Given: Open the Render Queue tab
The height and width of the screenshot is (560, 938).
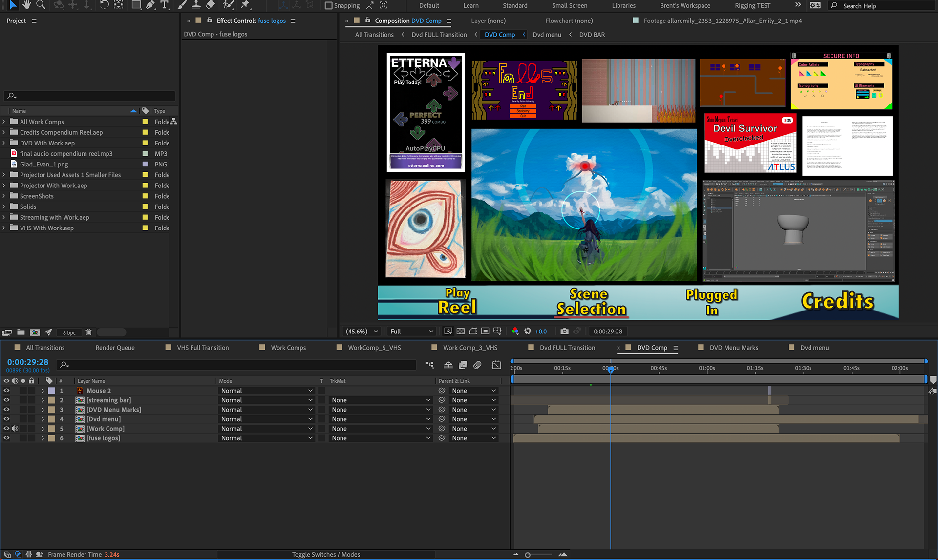Looking at the screenshot, I should click(115, 348).
